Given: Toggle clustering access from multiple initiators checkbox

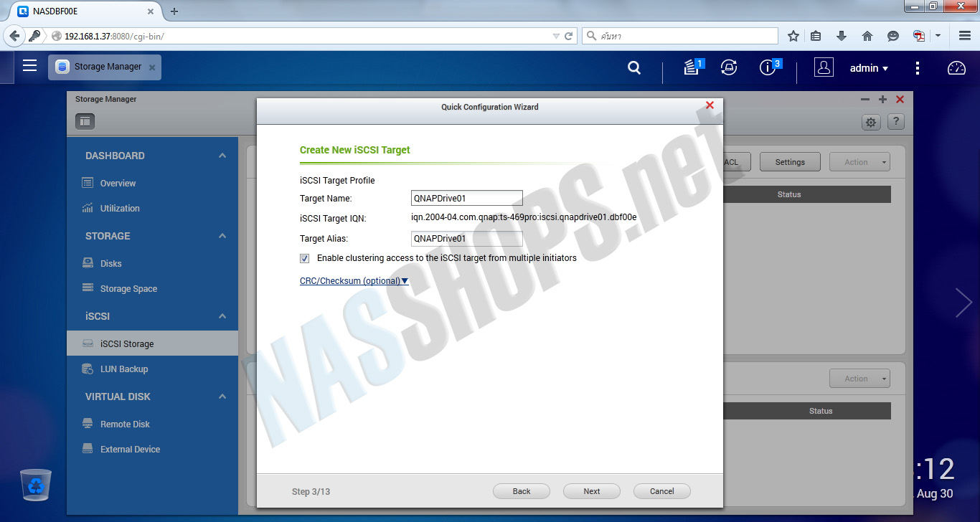Looking at the screenshot, I should coord(305,258).
